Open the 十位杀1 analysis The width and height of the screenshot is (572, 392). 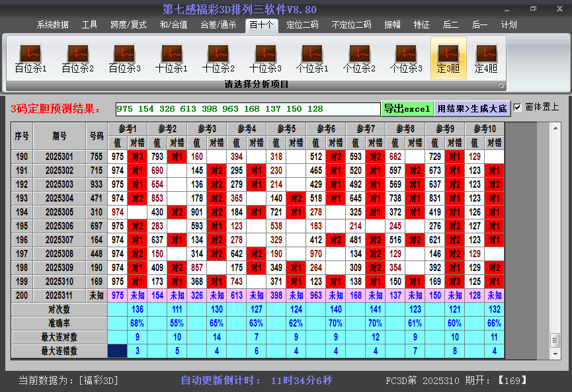(171, 58)
